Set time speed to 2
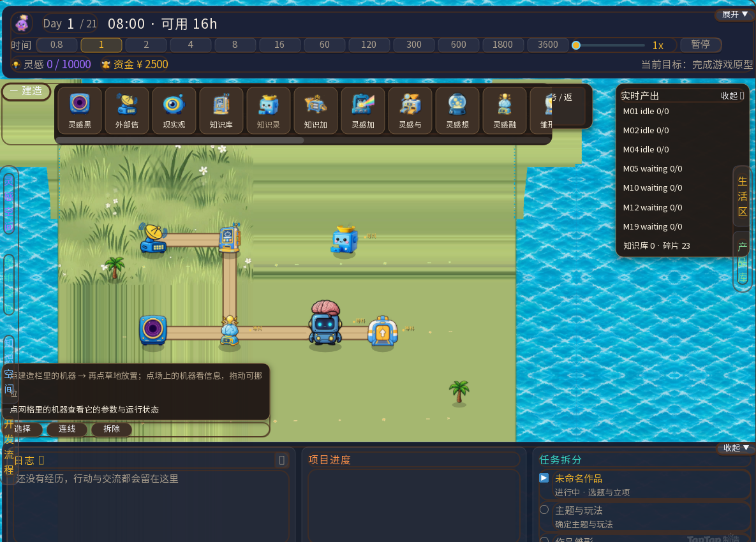756x542 pixels. (146, 45)
